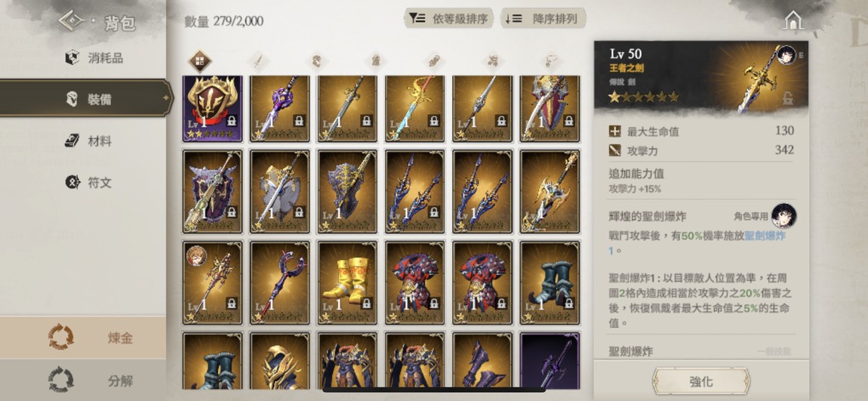Tap the home icon at top right
Viewport: 868px width, 401px height.
pyautogui.click(x=793, y=20)
